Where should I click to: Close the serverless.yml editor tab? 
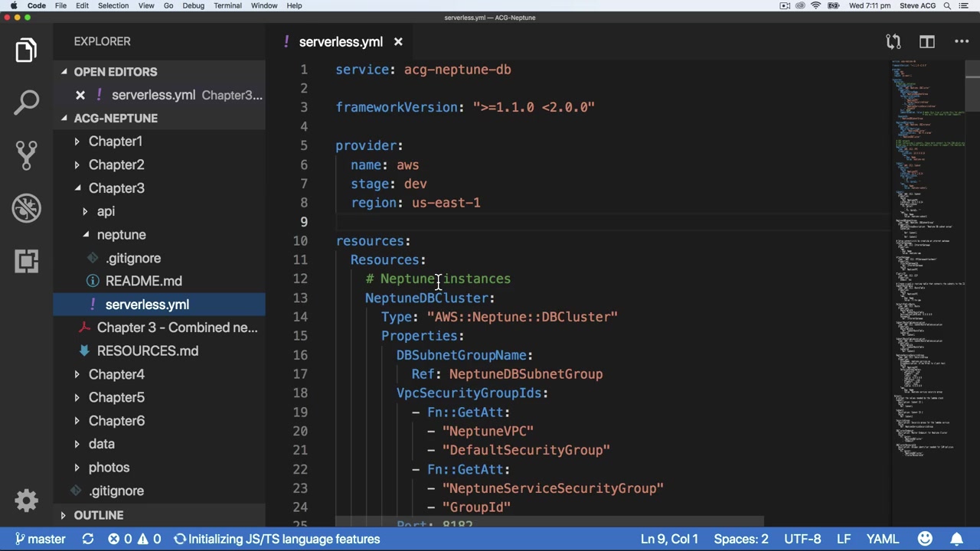point(398,42)
